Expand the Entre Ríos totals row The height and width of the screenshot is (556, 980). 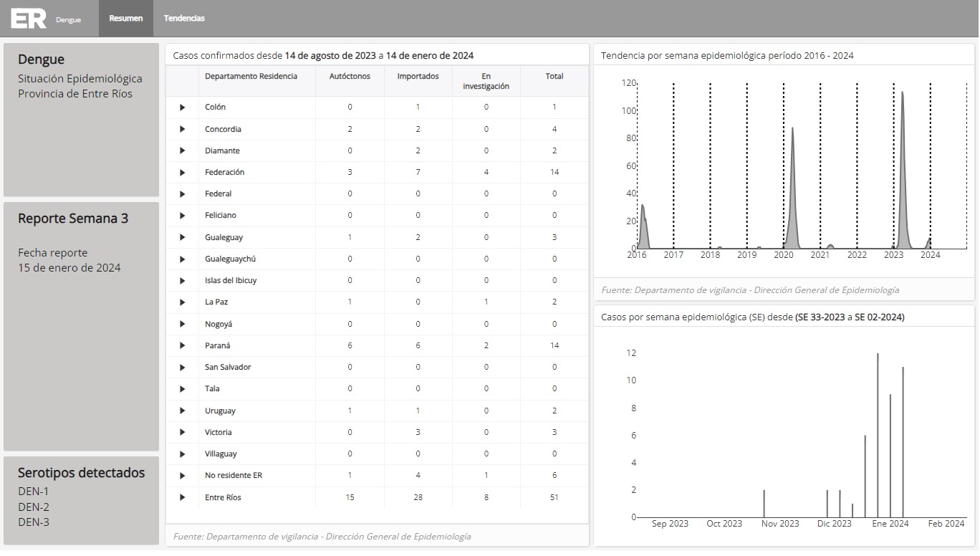(182, 497)
